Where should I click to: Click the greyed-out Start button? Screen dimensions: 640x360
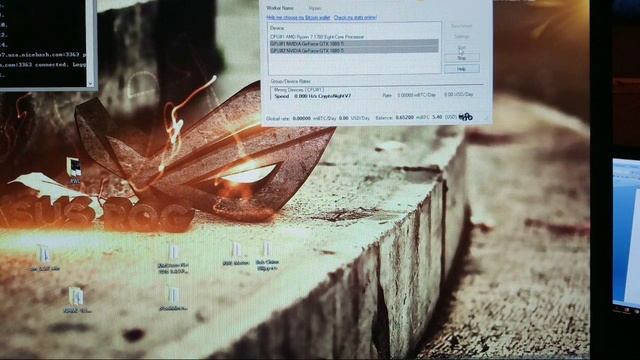[x=462, y=47]
